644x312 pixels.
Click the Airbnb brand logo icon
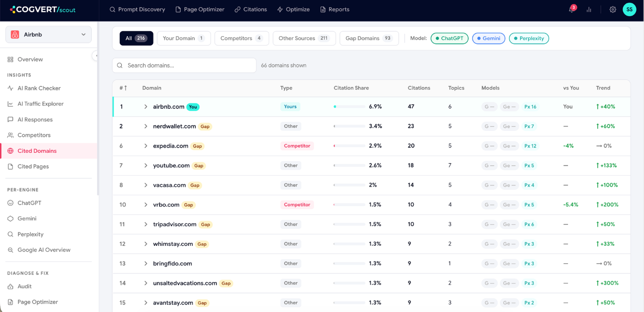(15, 34)
